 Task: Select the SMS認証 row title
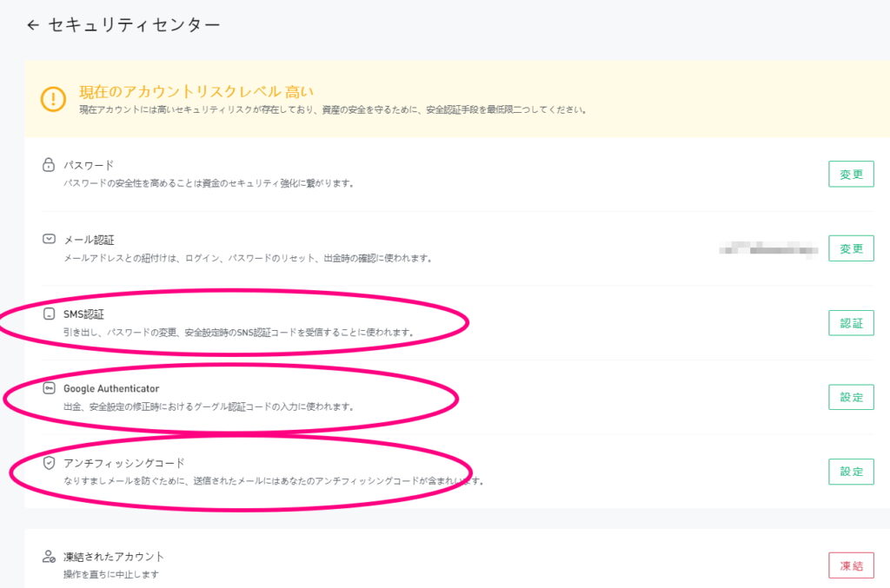point(83,314)
